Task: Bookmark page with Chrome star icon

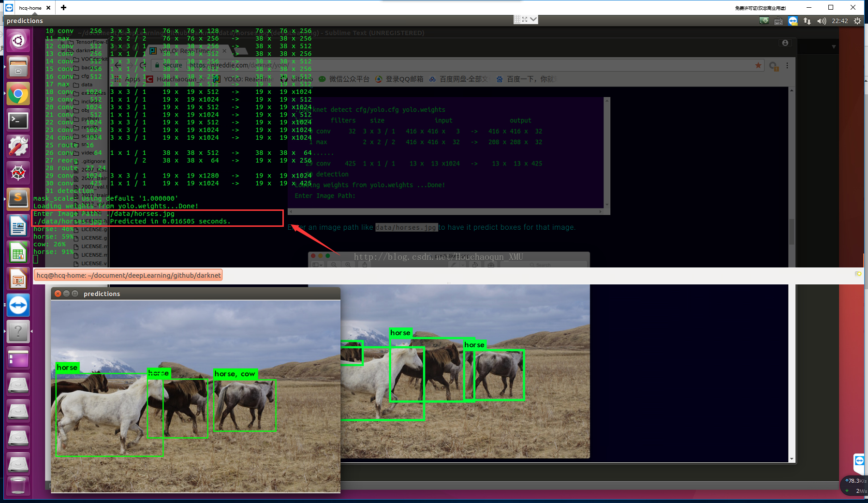Action: pyautogui.click(x=758, y=65)
